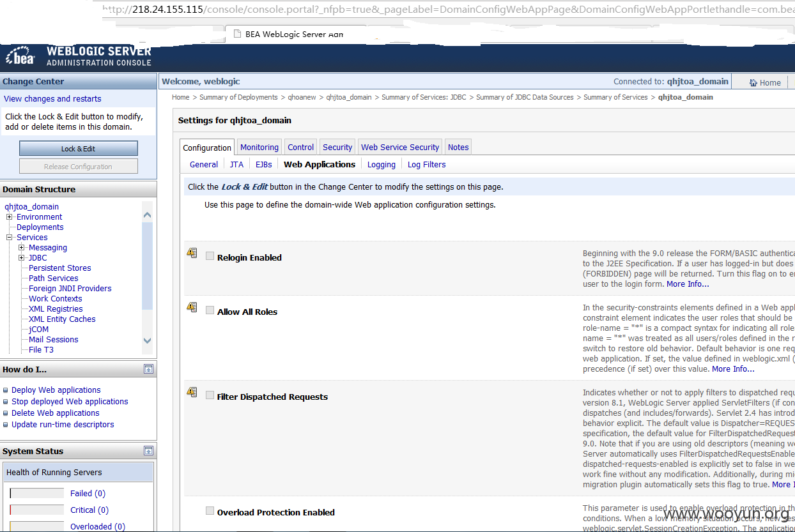Viewport: 795px width, 532px height.
Task: Select qhjtoa_domain in Domain Structure
Action: click(31, 206)
